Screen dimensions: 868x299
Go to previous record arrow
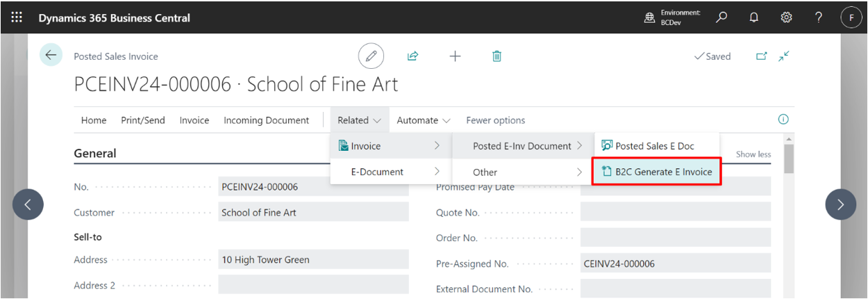28,204
